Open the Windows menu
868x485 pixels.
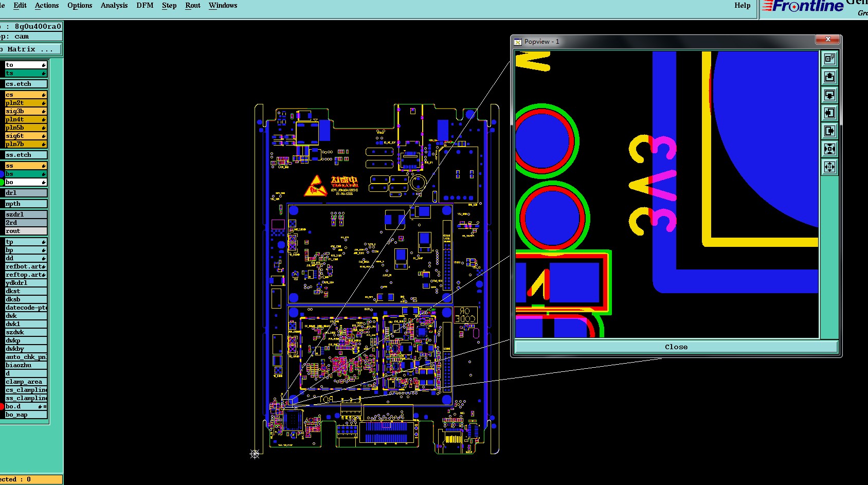pyautogui.click(x=223, y=5)
